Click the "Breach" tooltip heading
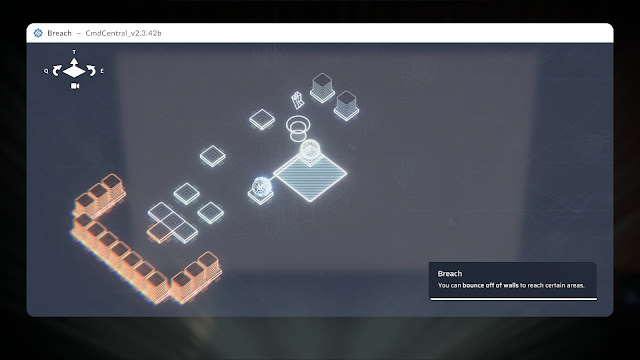 coord(450,273)
